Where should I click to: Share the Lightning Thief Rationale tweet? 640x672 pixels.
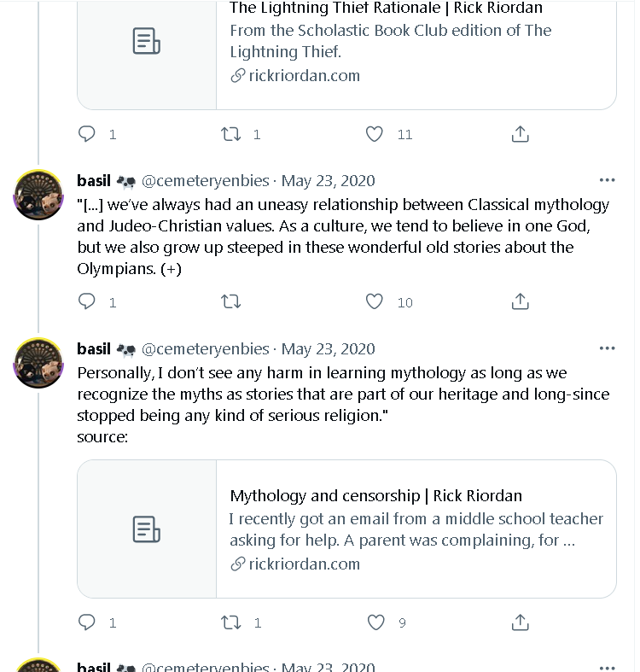(521, 134)
